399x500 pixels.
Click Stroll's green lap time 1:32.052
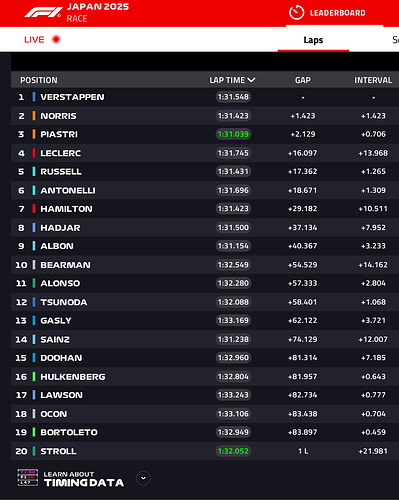(x=233, y=451)
